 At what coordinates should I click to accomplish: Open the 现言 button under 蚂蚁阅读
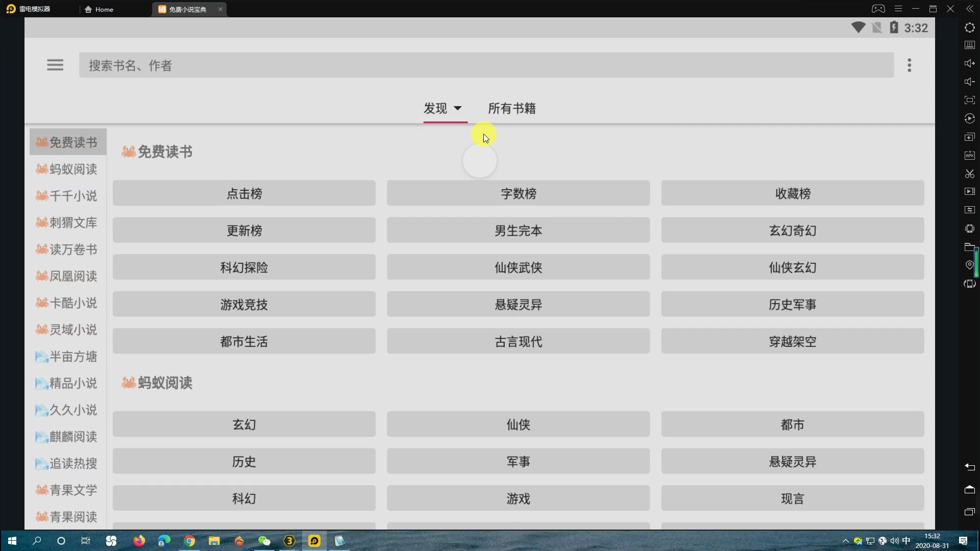793,498
